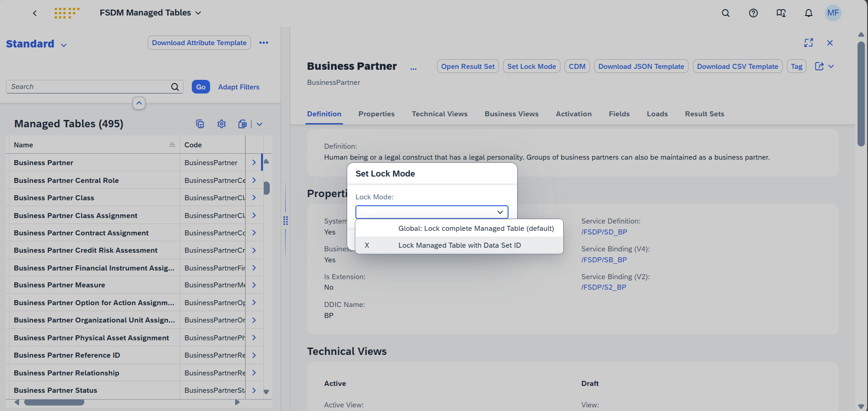Open the notifications bell
868x411 pixels.
coord(808,13)
